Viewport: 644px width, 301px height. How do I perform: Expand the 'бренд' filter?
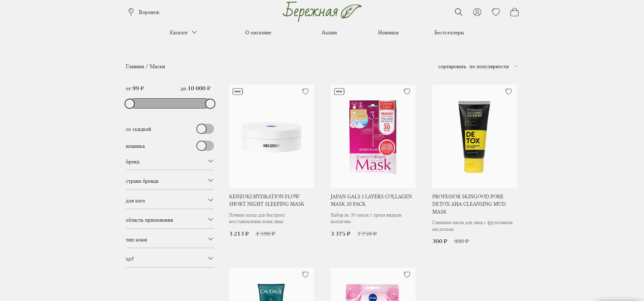170,162
